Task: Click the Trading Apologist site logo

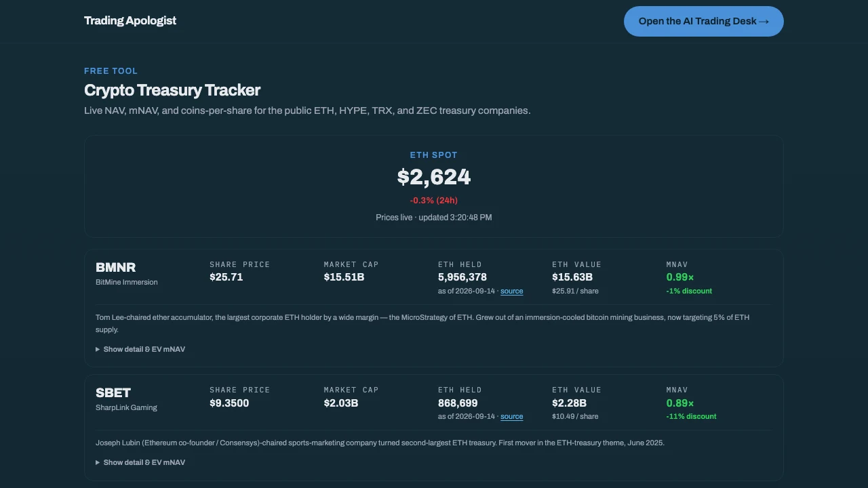Action: tap(130, 20)
